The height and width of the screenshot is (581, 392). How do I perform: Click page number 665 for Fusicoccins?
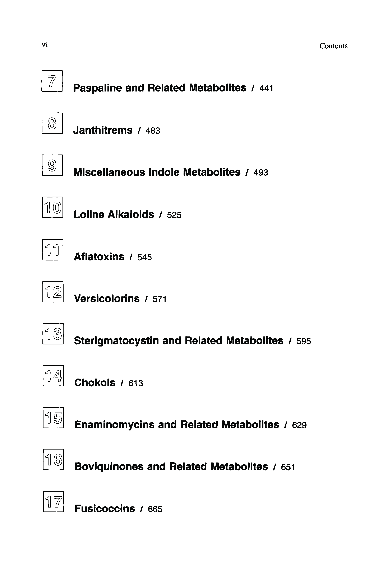pyautogui.click(x=155, y=509)
